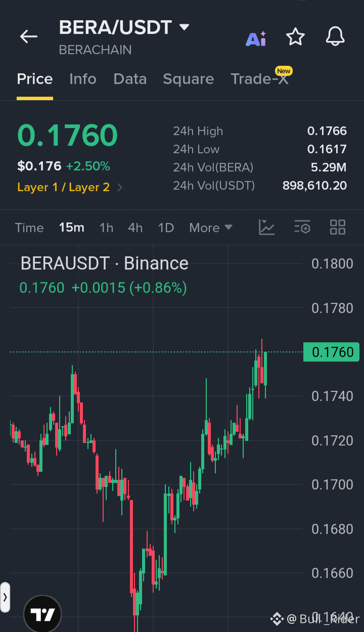Tap the 0.1800 price axis label
The width and height of the screenshot is (364, 632).
point(332,263)
